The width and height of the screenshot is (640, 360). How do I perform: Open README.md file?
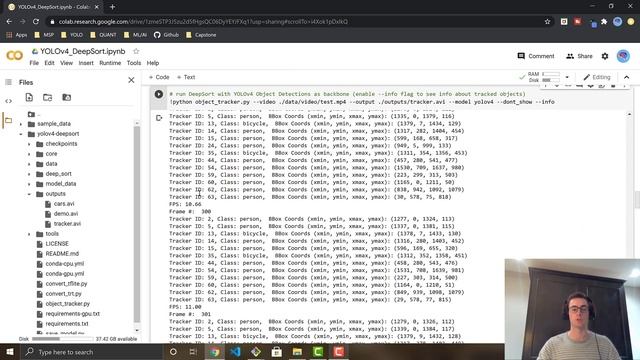(62, 253)
